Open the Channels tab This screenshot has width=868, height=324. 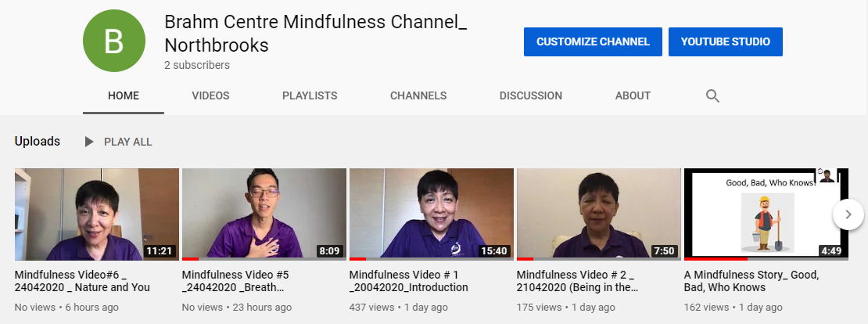click(418, 95)
